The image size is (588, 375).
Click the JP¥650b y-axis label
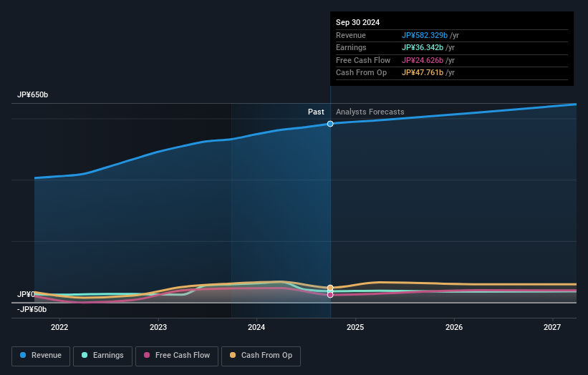[33, 94]
